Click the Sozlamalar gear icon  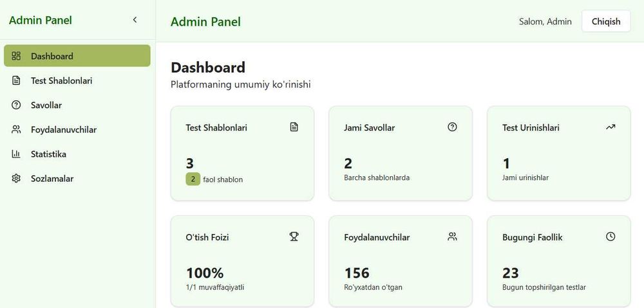(x=17, y=179)
